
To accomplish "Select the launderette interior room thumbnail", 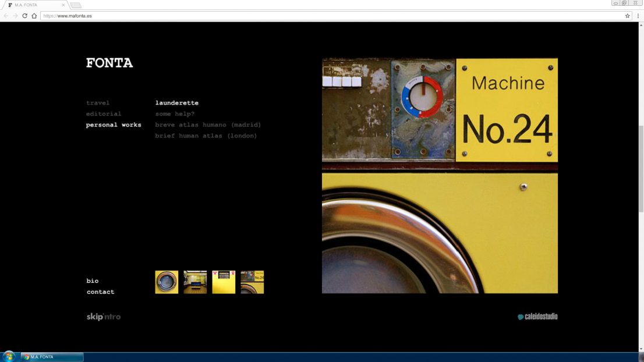I will point(195,282).
